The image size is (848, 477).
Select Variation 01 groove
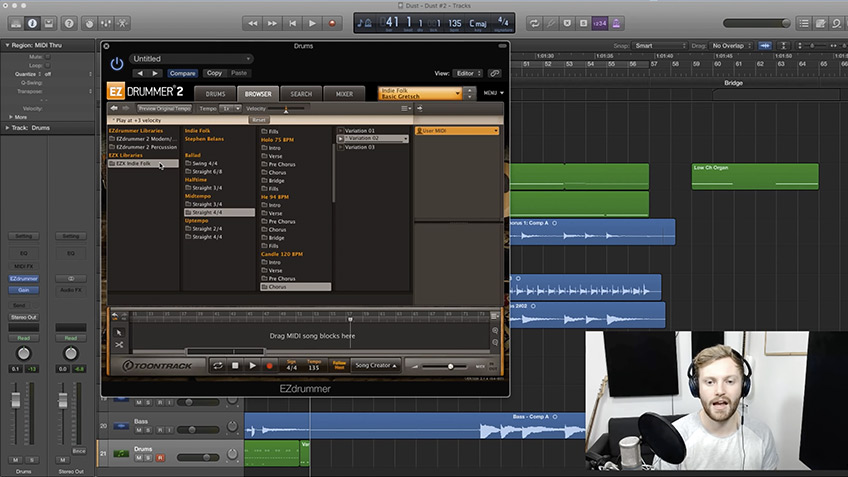point(360,130)
